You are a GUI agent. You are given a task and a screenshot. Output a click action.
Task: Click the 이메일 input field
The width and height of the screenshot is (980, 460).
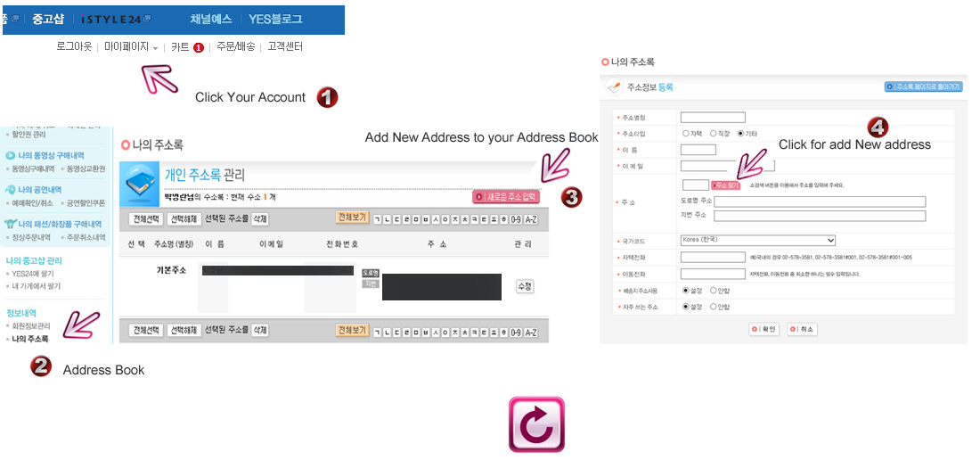[x=728, y=166]
